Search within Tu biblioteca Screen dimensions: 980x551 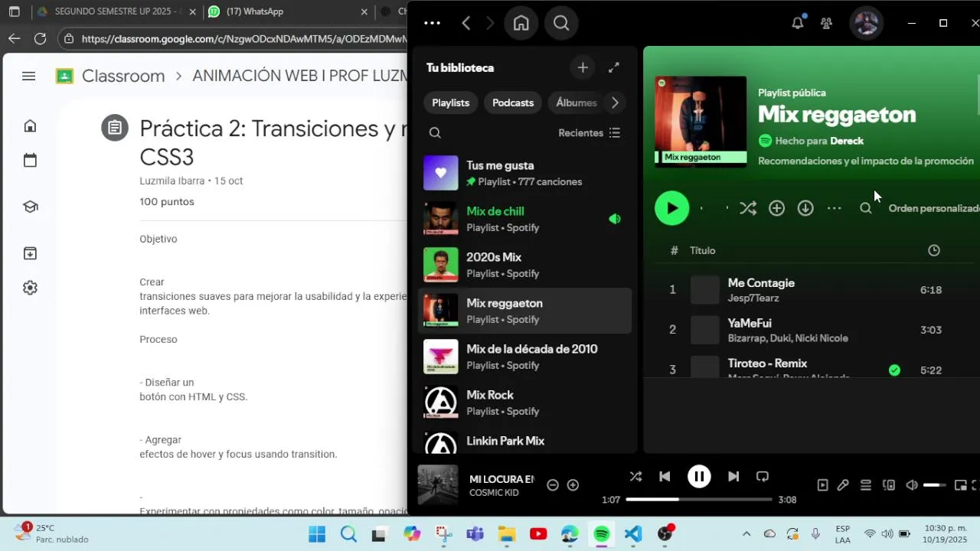click(435, 133)
